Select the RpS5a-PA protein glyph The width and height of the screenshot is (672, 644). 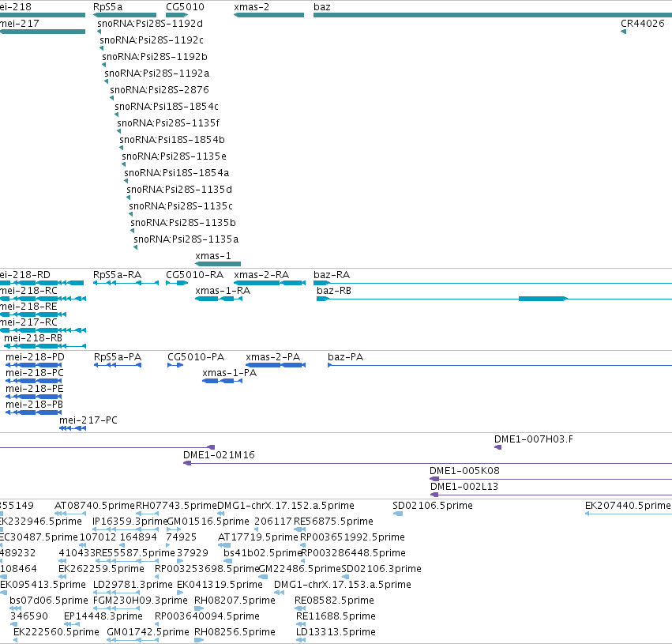[118, 365]
